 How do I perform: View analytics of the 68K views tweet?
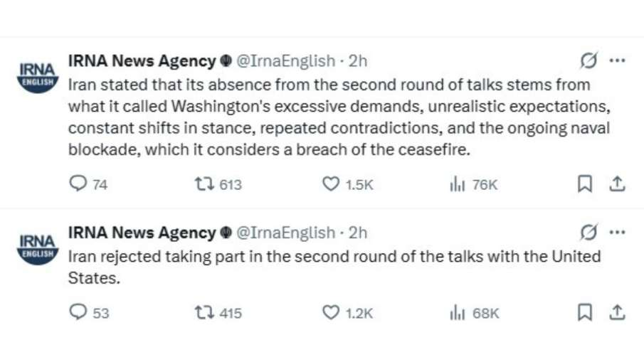[457, 312]
